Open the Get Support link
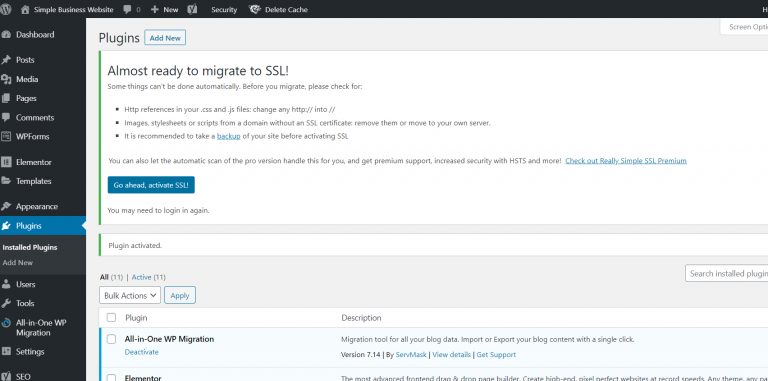Image resolution: width=768 pixels, height=381 pixels. click(x=496, y=355)
